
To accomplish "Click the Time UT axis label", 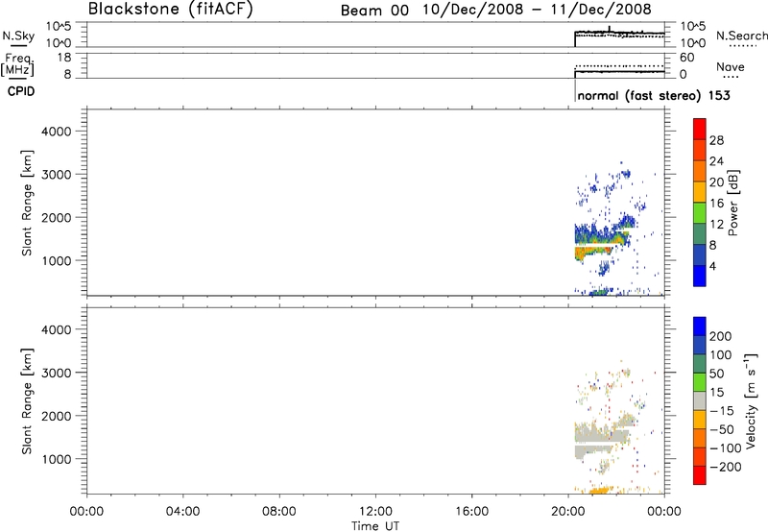I will point(375,526).
